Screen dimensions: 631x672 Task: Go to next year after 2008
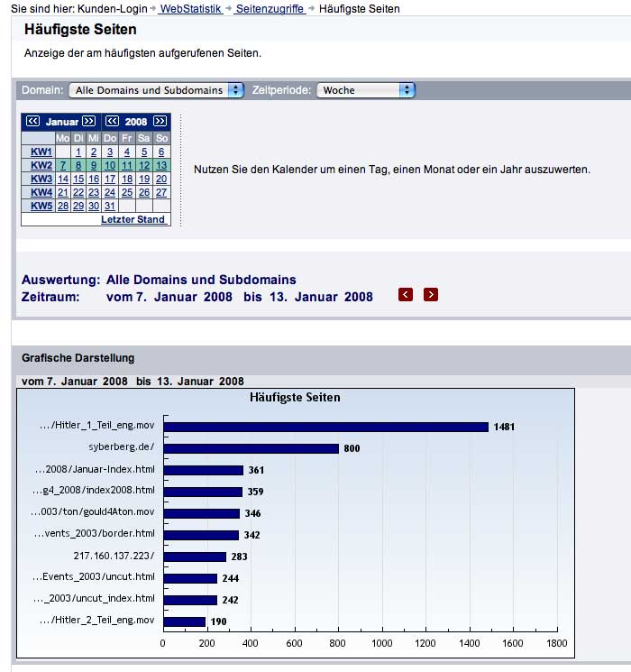tap(160, 122)
